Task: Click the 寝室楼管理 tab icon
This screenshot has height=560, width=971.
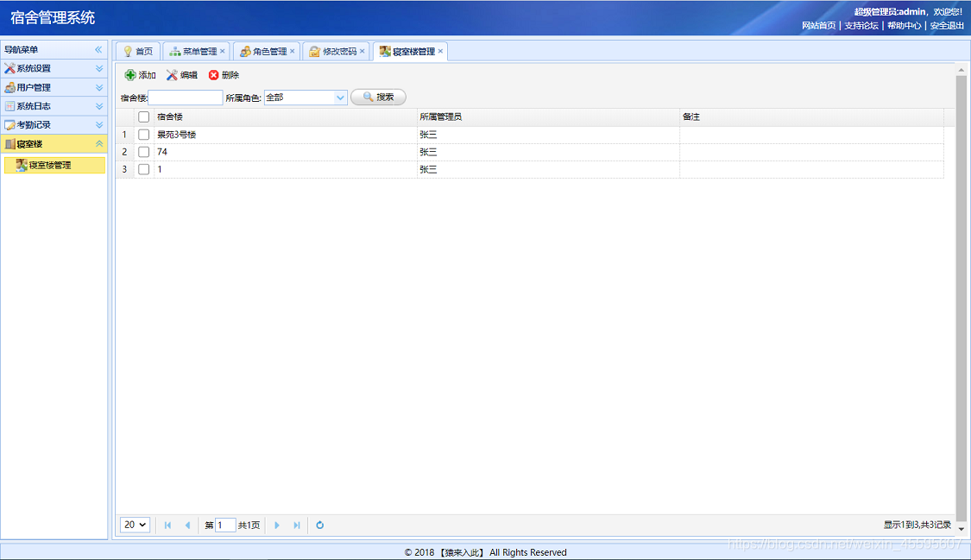Action: click(x=385, y=52)
